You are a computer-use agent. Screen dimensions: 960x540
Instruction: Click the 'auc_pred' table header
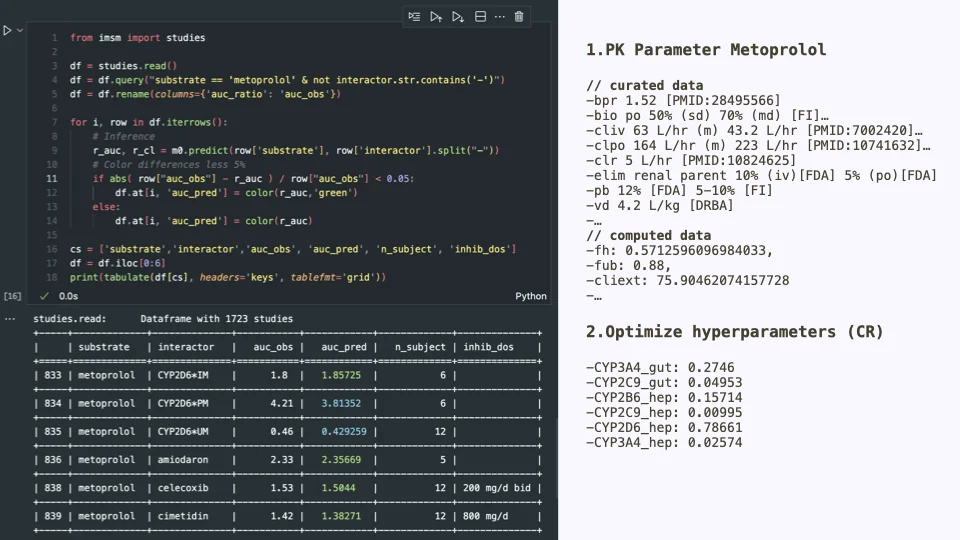pyautogui.click(x=344, y=347)
